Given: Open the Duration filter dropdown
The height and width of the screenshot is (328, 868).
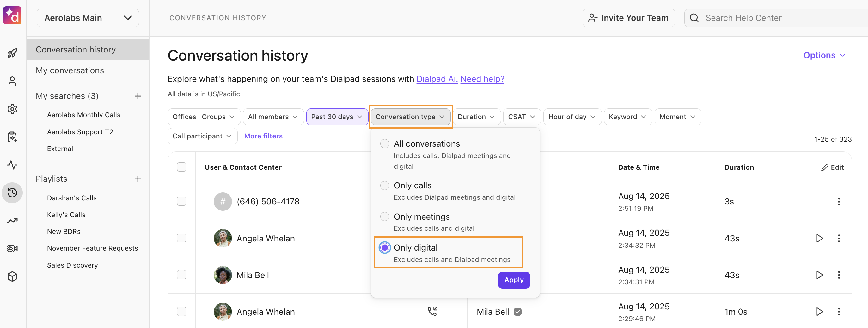Looking at the screenshot, I should click(x=476, y=117).
